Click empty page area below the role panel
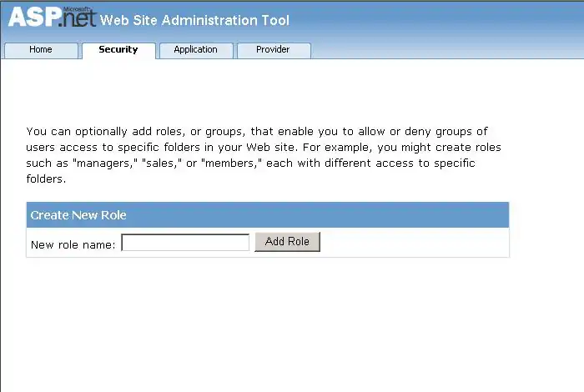 (267, 325)
